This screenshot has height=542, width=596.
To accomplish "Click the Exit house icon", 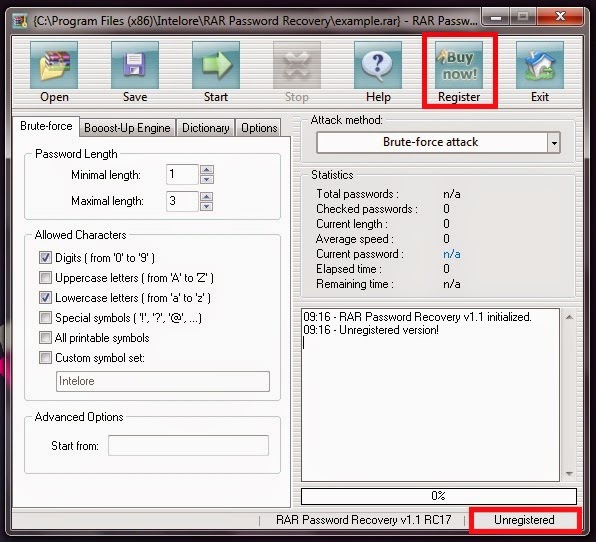I will 540,65.
